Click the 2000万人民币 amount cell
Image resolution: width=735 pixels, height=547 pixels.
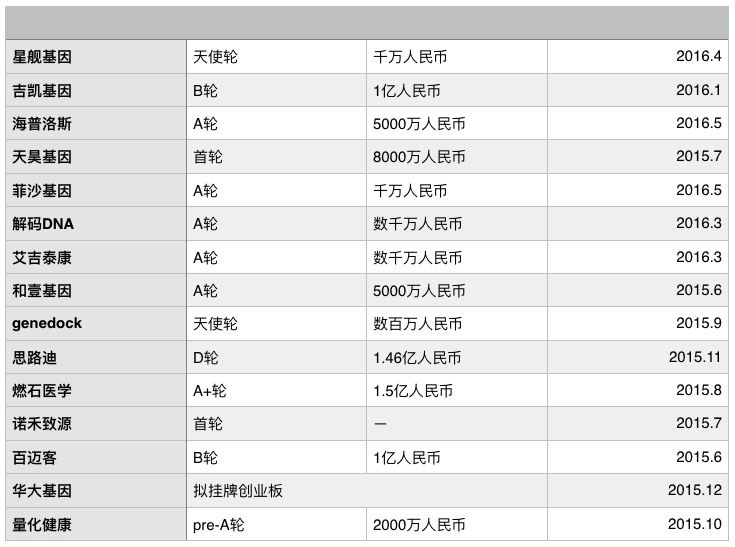(x=456, y=524)
